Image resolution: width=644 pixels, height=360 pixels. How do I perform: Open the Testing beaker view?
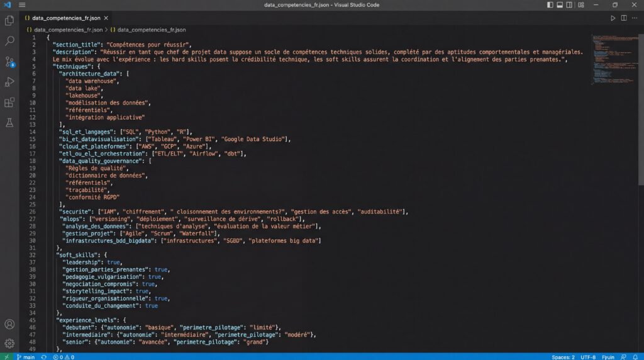click(9, 123)
